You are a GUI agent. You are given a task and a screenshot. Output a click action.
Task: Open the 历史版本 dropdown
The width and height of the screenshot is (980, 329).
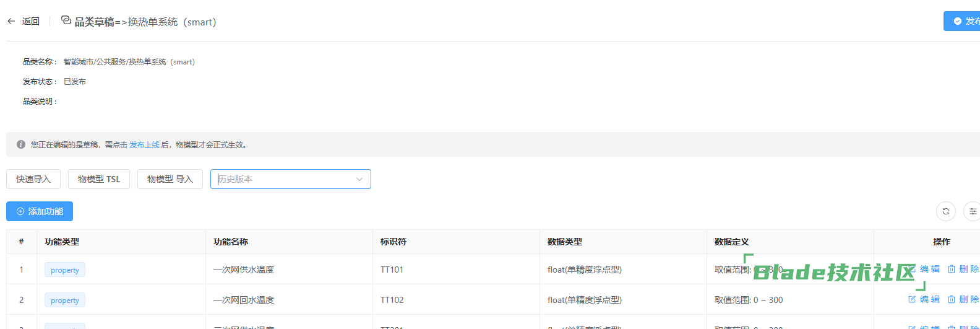coord(285,179)
